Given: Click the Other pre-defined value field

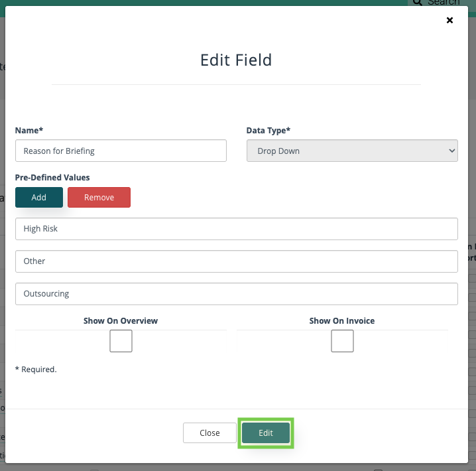Looking at the screenshot, I should point(236,261).
